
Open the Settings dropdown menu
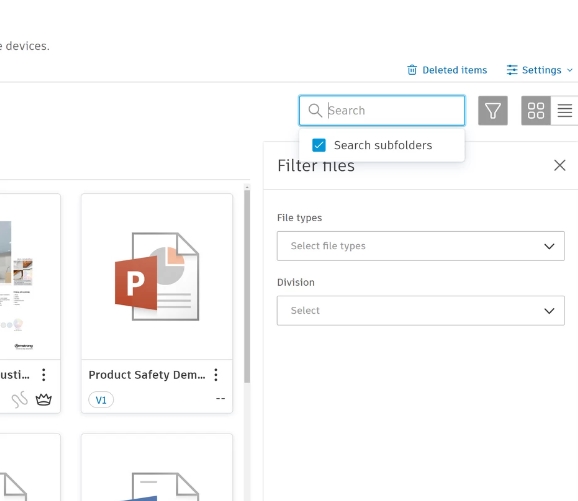pos(540,70)
